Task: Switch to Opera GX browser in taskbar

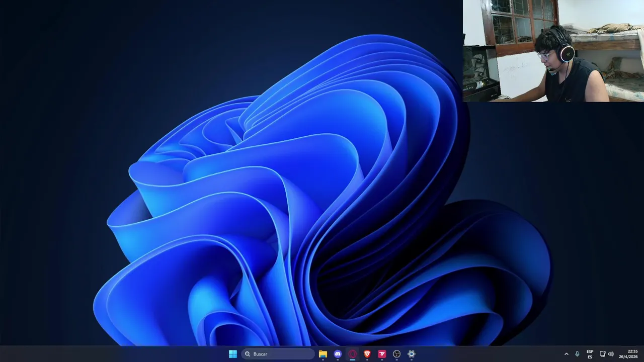Action: pyautogui.click(x=352, y=354)
